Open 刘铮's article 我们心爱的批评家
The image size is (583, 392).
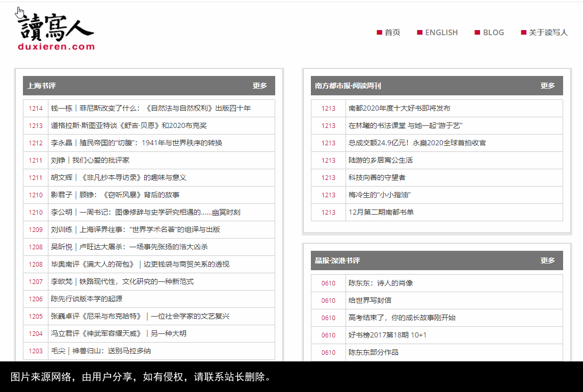coord(91,160)
